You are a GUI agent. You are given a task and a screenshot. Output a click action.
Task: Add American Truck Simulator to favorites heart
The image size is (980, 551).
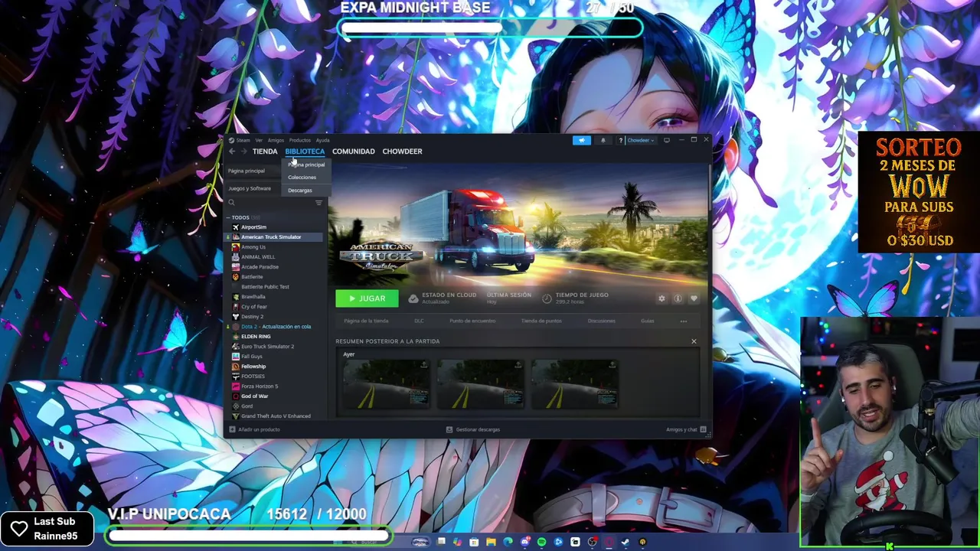coord(694,298)
